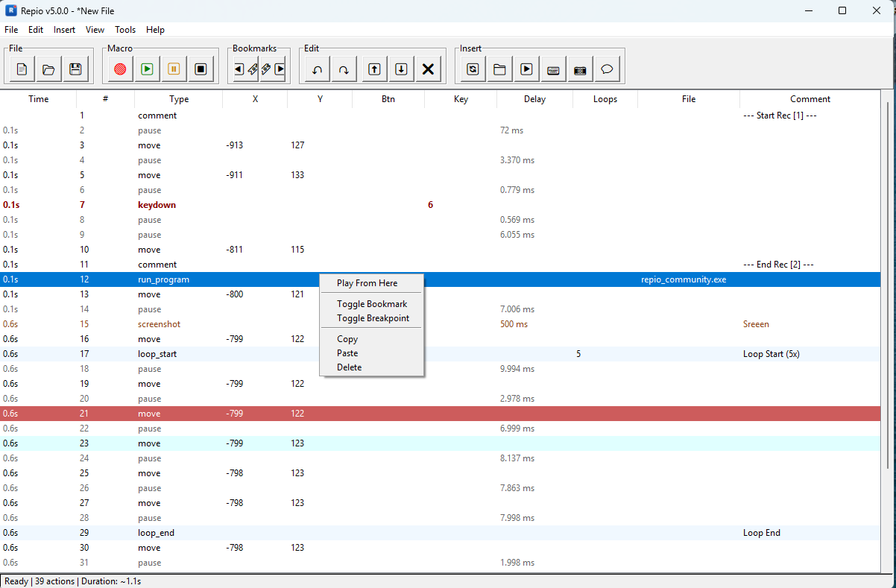896x588 pixels.
Task: Stop macro playback
Action: 200,69
